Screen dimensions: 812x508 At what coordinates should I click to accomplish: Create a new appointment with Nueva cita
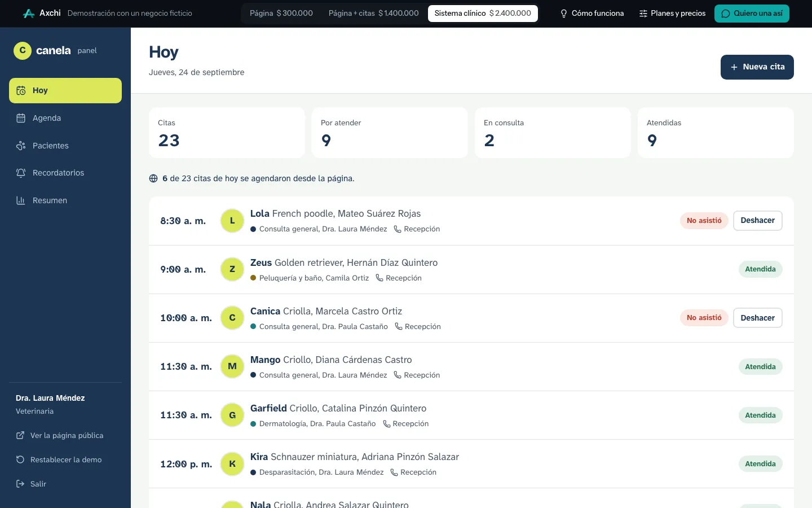pyautogui.click(x=757, y=67)
